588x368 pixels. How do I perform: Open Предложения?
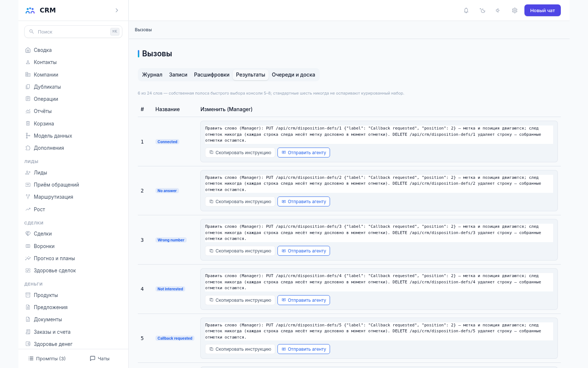73,307
